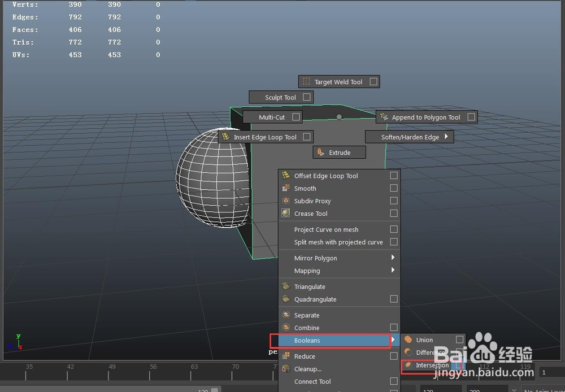Expand the Soften/Harden Edge submenu
565x392 pixels.
tap(446, 137)
